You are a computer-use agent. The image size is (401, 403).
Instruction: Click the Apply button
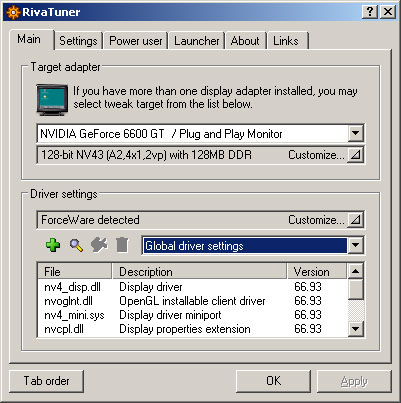354,381
